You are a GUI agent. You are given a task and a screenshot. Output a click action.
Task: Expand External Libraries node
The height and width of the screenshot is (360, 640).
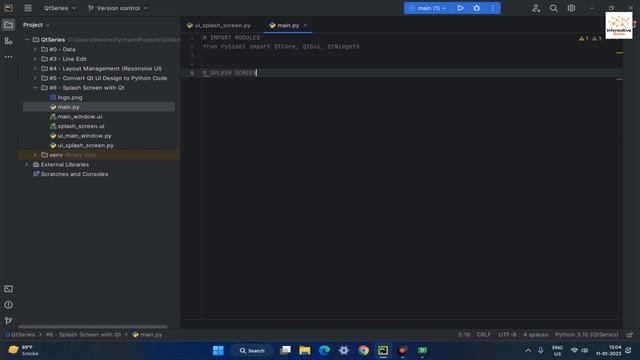(x=27, y=164)
